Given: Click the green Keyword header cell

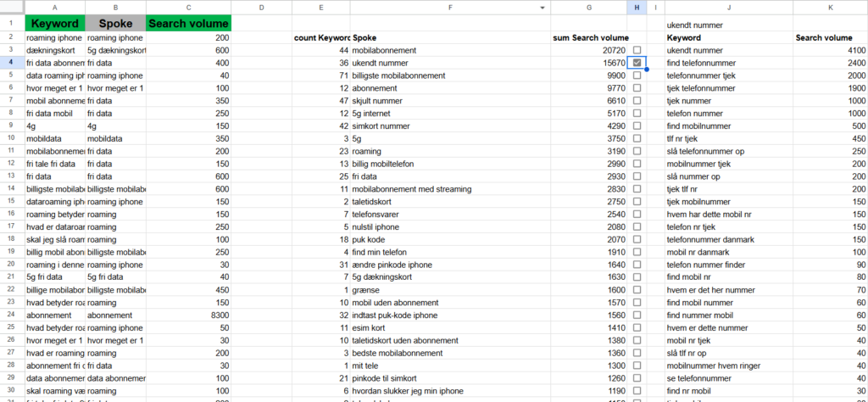Looking at the screenshot, I should [x=55, y=24].
